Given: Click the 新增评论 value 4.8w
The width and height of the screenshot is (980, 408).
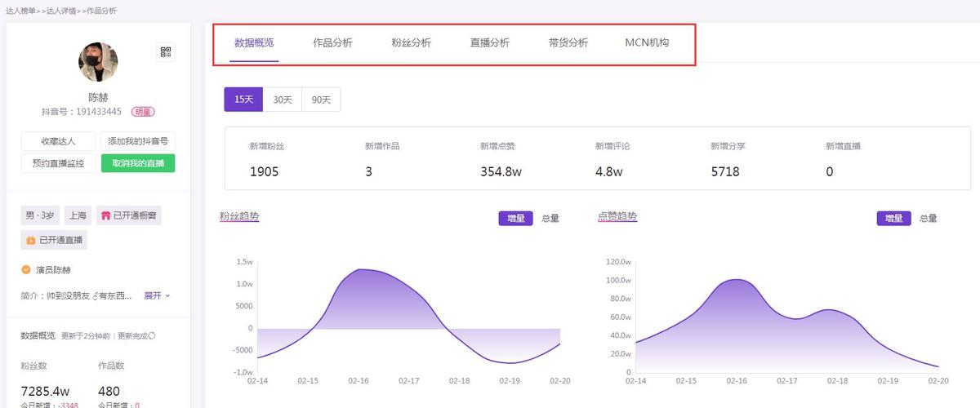Looking at the screenshot, I should (609, 172).
